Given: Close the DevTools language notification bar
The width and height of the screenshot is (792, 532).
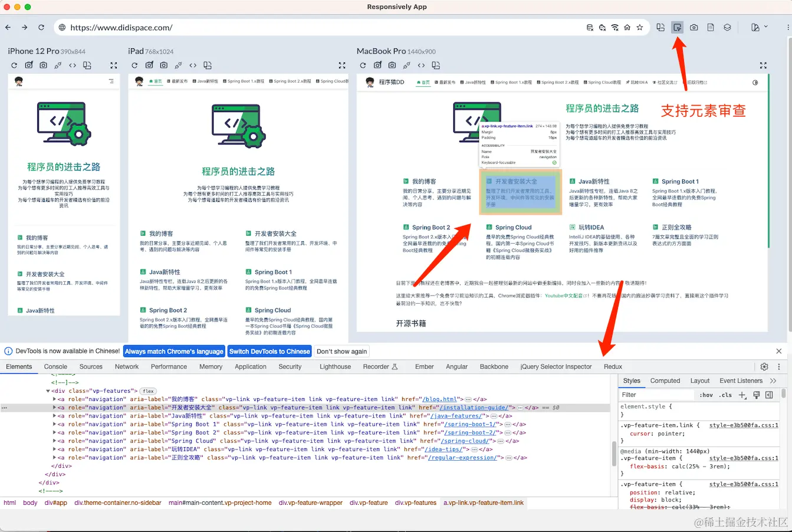Looking at the screenshot, I should (778, 351).
